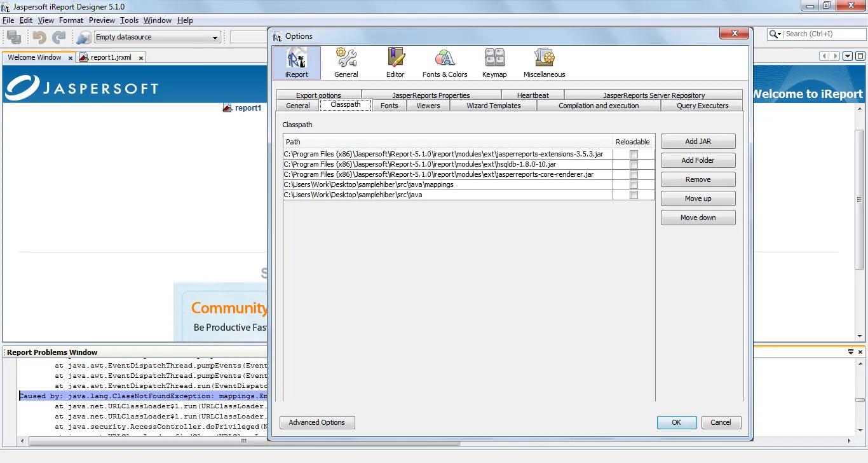Open the File menu
Screen dimensions: 868x463
8,20
